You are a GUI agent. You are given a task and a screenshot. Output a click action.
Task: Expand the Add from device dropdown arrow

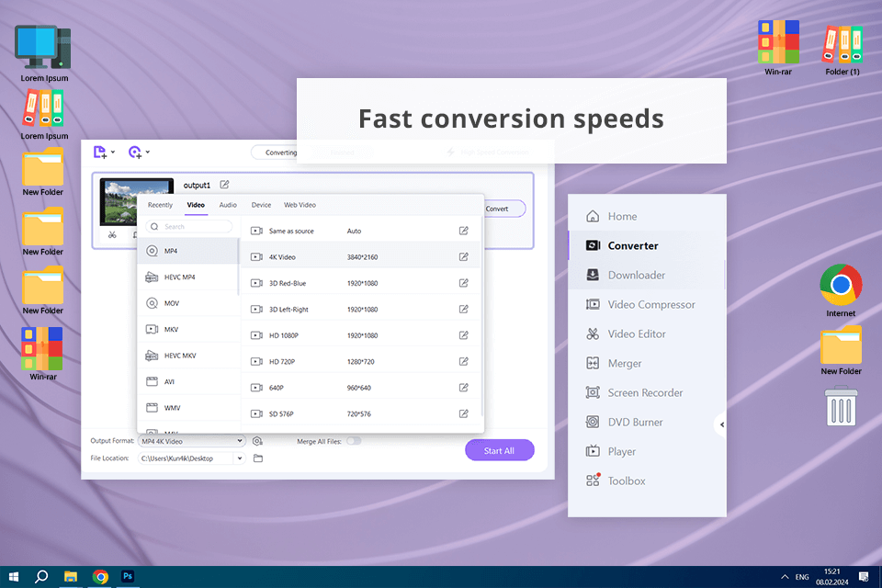pyautogui.click(x=148, y=152)
